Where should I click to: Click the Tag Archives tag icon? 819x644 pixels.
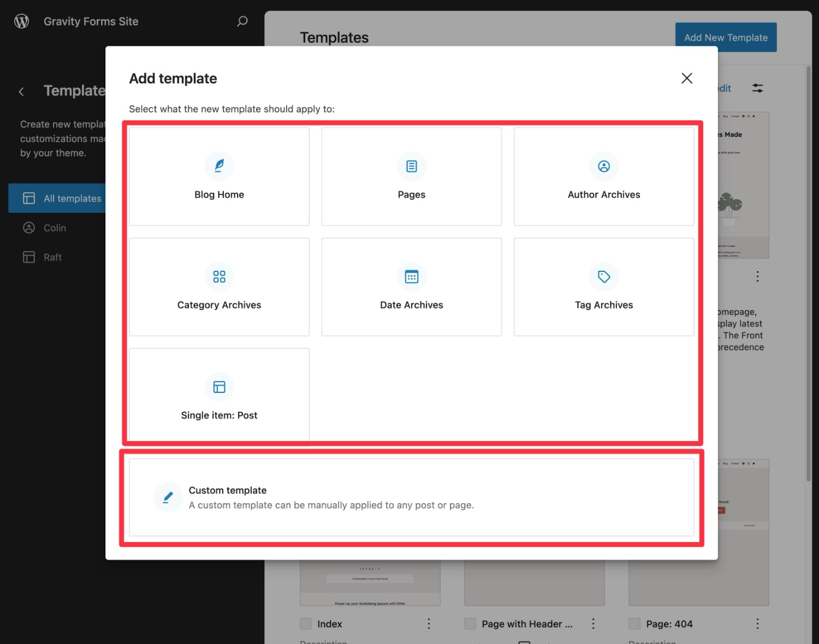[604, 277]
